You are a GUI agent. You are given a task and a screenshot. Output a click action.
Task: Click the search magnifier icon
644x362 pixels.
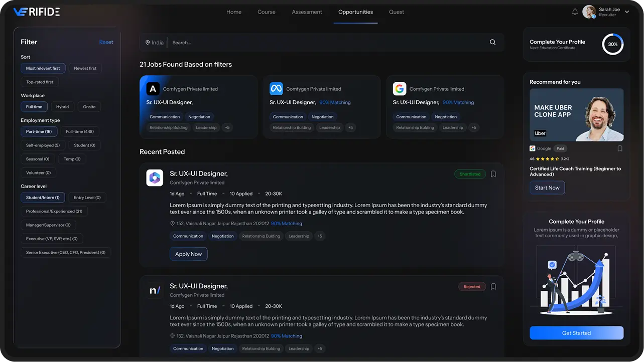(x=492, y=43)
